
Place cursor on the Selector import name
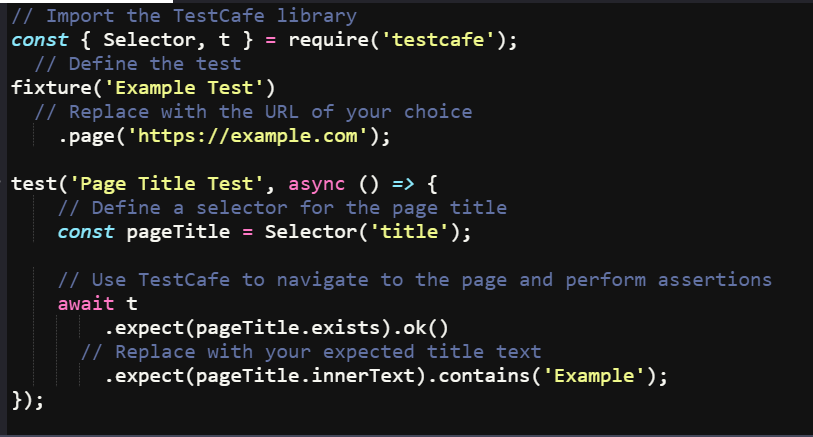click(x=149, y=40)
